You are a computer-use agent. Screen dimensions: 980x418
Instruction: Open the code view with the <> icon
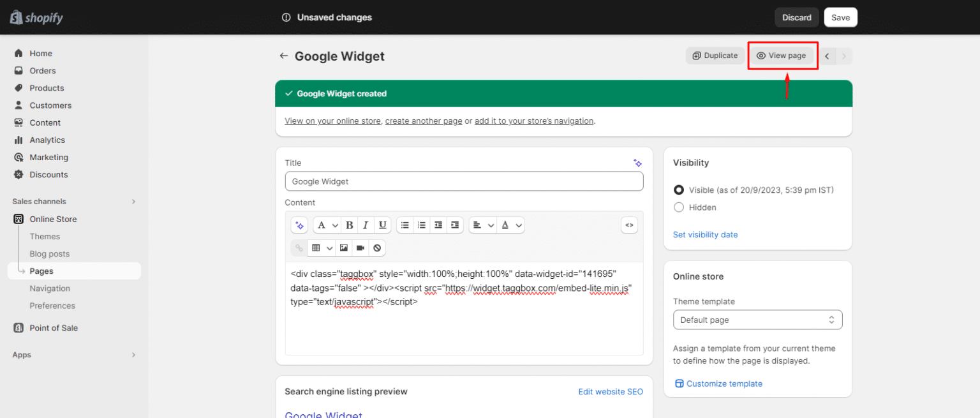(629, 225)
